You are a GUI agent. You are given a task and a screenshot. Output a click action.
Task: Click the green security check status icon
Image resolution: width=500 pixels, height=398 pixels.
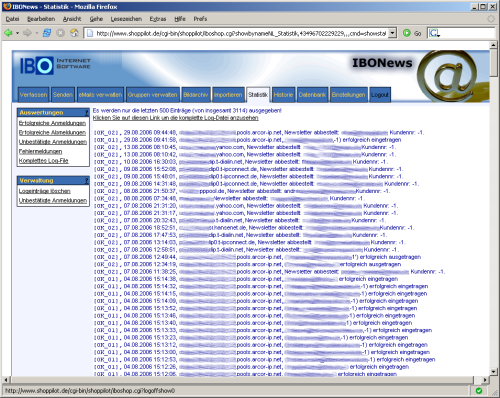coord(479,391)
